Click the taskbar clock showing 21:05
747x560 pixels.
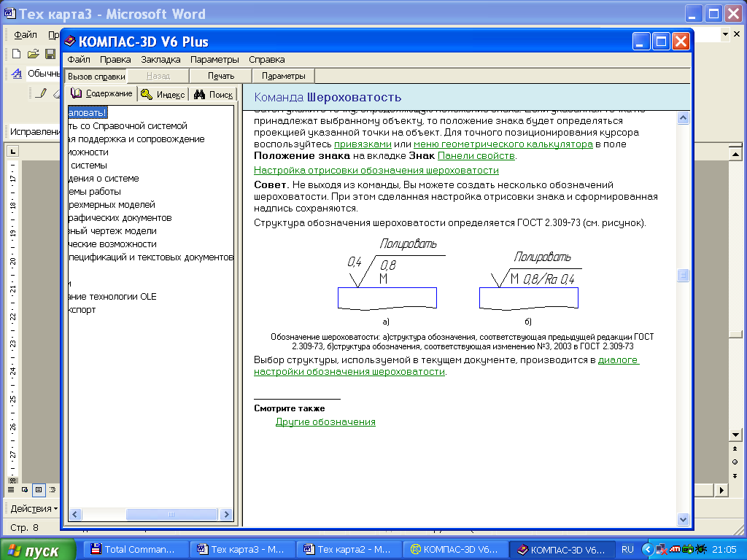[724, 550]
